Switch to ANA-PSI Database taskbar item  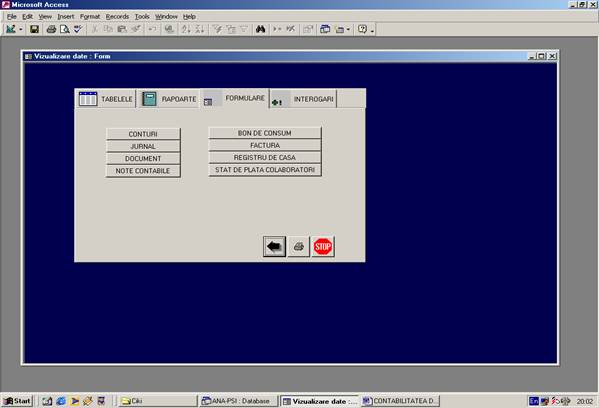pyautogui.click(x=237, y=401)
